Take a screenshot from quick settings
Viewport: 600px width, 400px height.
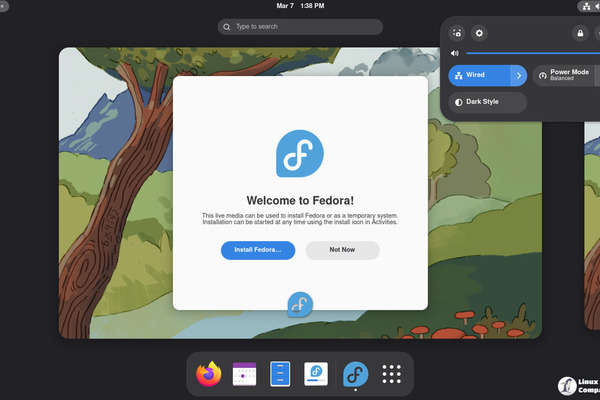(457, 33)
